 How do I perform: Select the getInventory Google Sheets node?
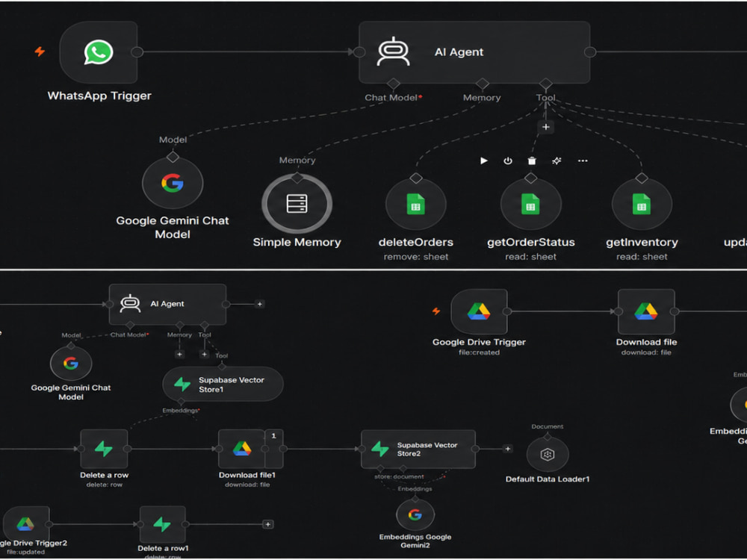point(642,205)
